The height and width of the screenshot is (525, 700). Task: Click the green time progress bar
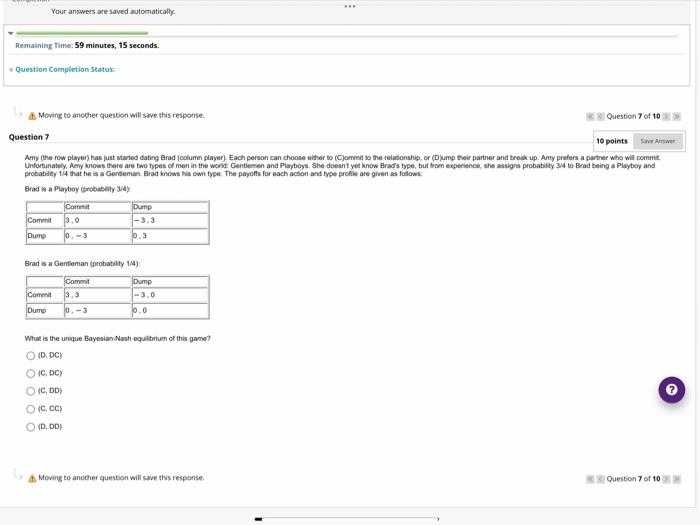[82, 33]
